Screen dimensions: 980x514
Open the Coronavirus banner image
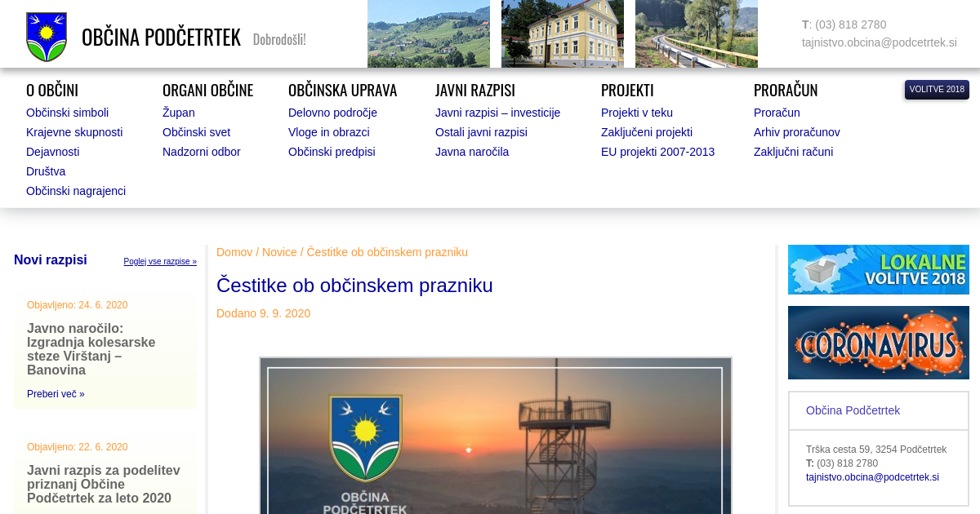878,343
